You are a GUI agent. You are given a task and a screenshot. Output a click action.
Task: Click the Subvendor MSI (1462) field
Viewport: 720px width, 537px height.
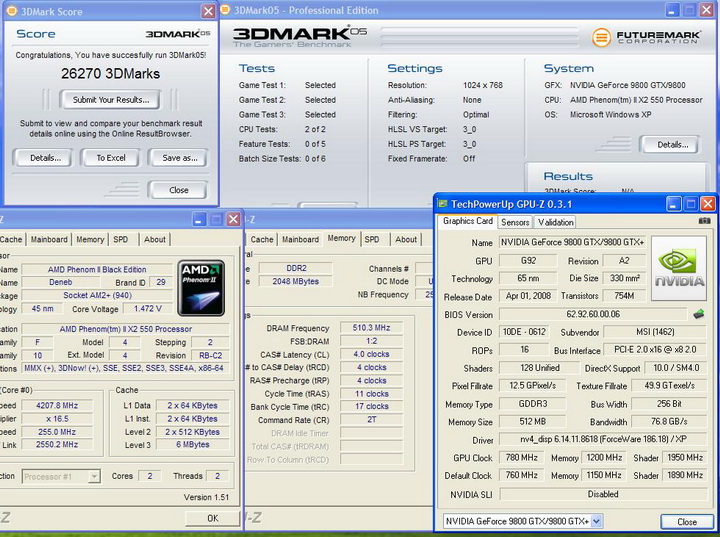[x=655, y=332]
